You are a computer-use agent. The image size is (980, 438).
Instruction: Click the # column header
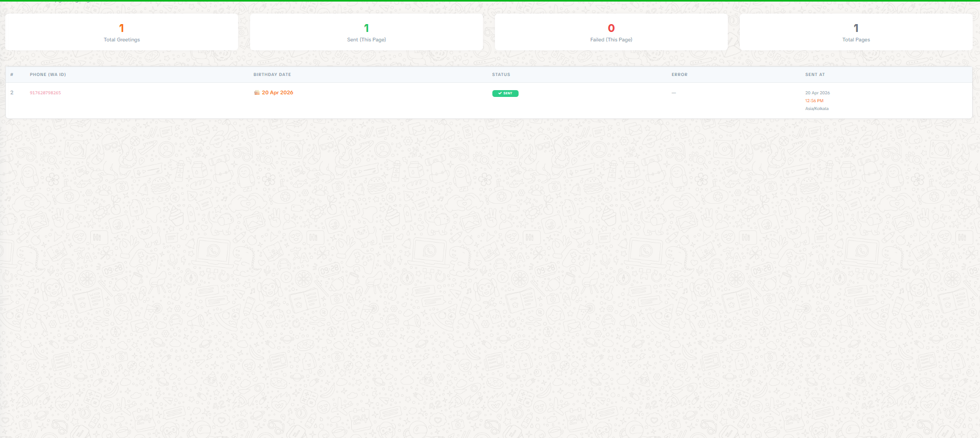pos(12,74)
